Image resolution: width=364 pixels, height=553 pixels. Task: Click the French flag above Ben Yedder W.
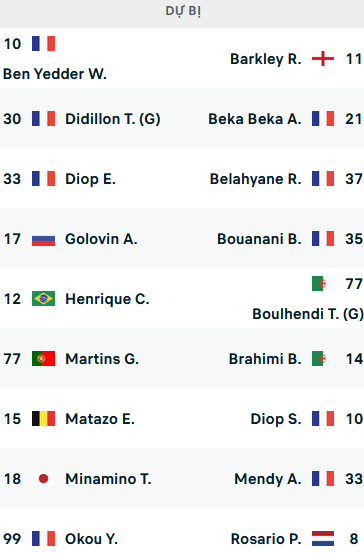pyautogui.click(x=43, y=44)
